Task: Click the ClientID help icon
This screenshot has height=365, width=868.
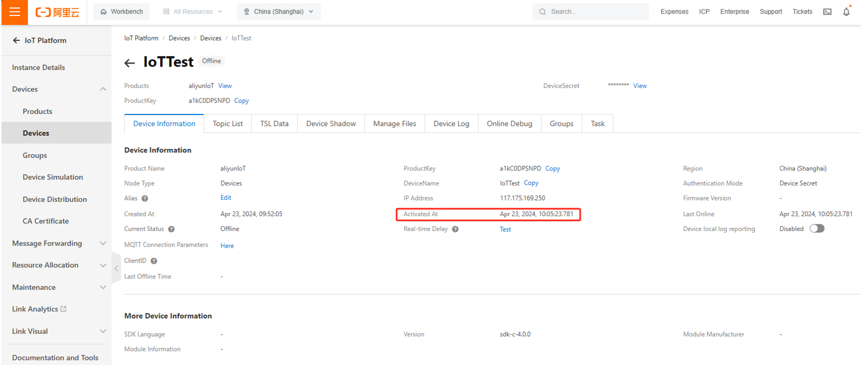Action: 154,261
